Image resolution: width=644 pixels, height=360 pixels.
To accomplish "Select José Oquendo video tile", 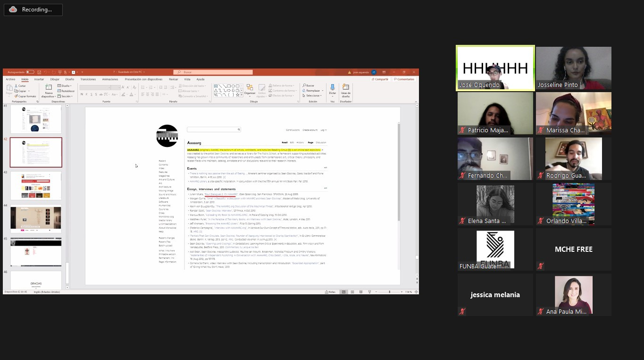I will click(x=495, y=68).
